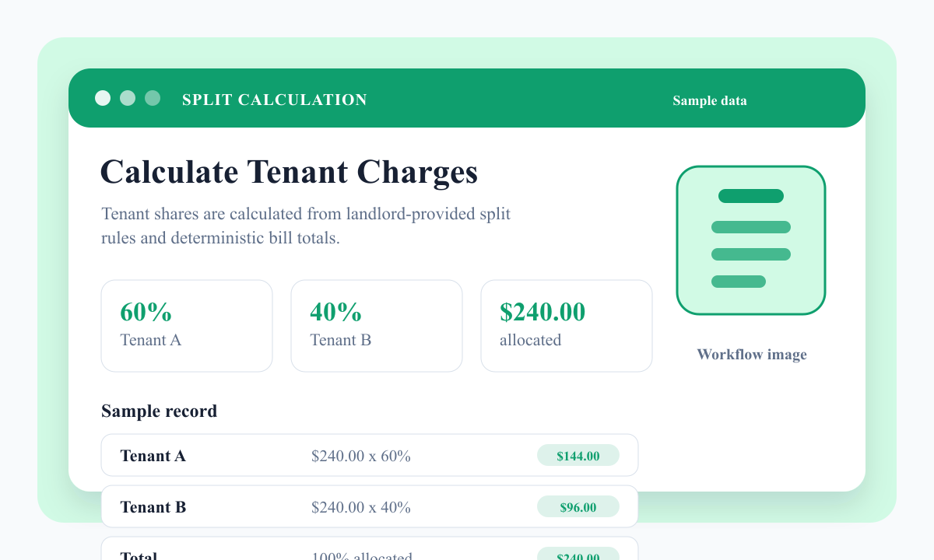Image resolution: width=934 pixels, height=560 pixels.
Task: Click the tenant shares description paragraph
Action: (x=306, y=226)
